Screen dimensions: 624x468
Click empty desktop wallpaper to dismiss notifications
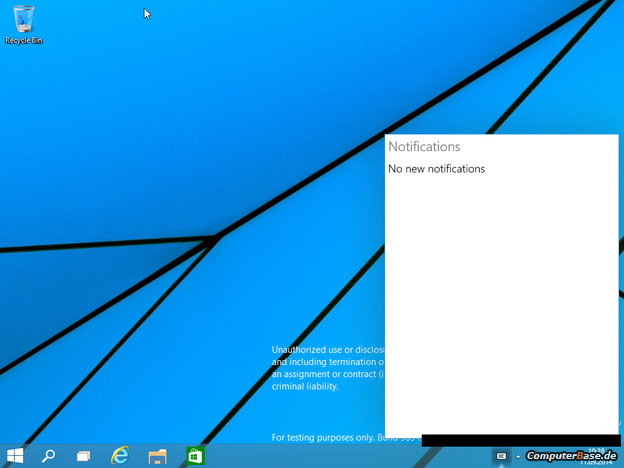150,150
